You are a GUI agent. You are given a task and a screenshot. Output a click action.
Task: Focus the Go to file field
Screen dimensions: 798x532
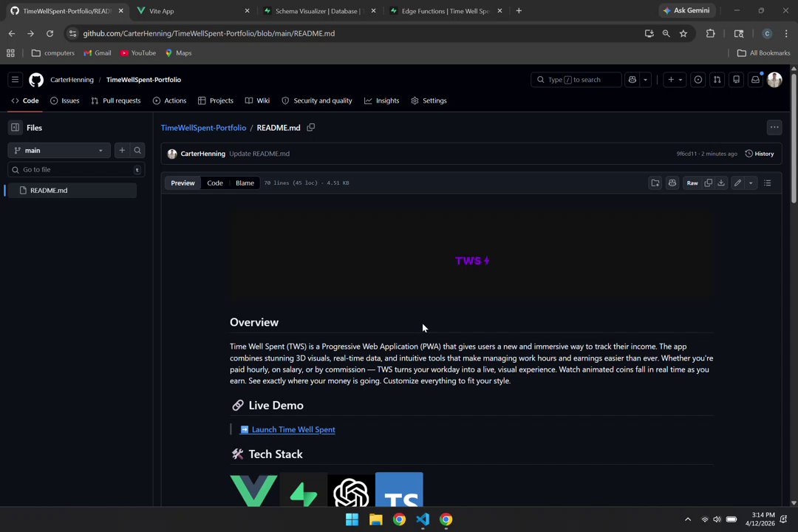pyautogui.click(x=76, y=170)
